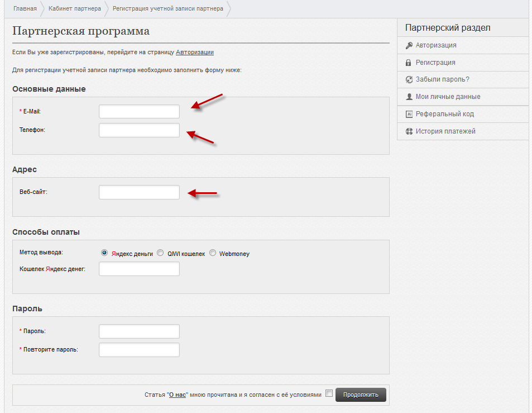Click the icon beside Реферальный код

click(x=409, y=114)
